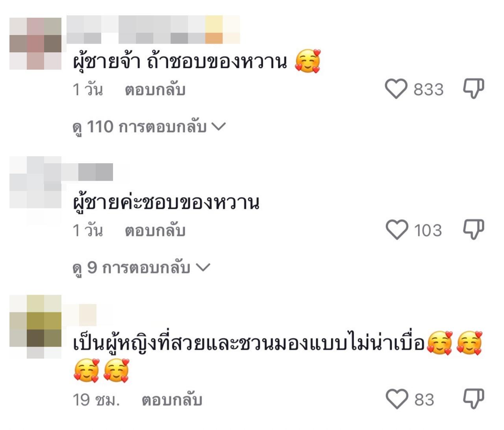Dislike the comment with 83 likes
Image resolution: width=504 pixels, height=430 pixels.
click(x=473, y=399)
